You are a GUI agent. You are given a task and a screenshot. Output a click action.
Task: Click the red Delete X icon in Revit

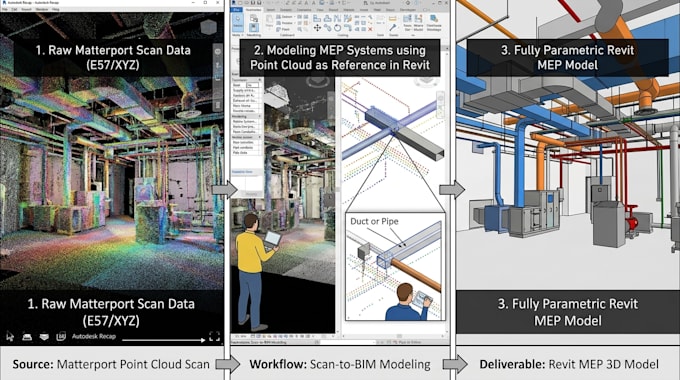point(370,29)
